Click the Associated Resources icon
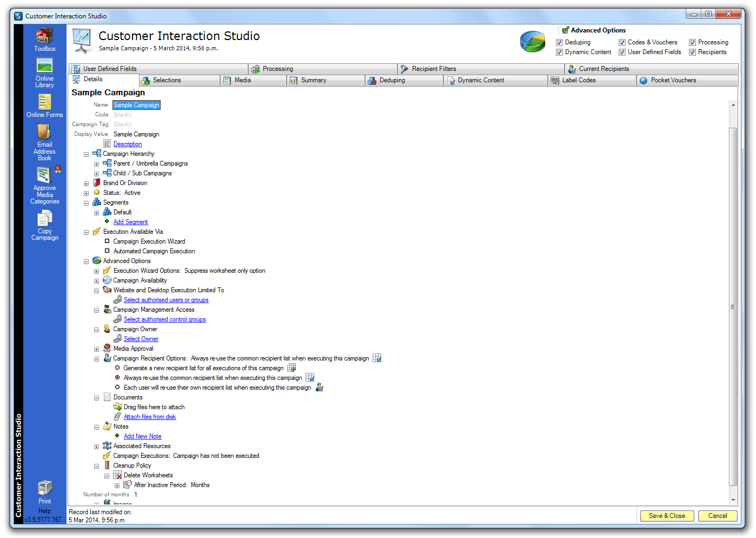Screen dimensions: 756x538 107,446
